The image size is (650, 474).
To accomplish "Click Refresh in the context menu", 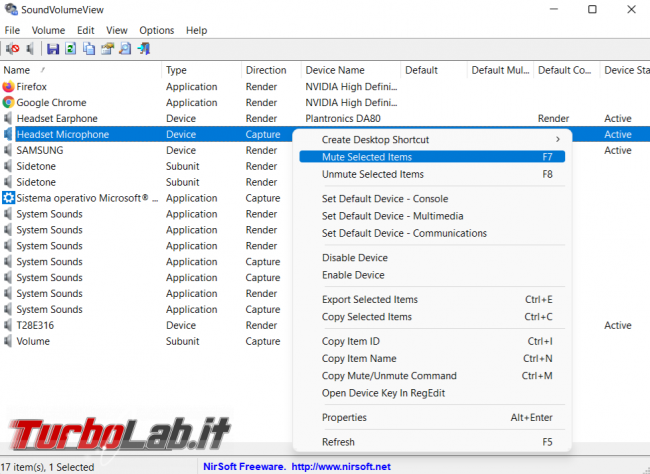I will [432, 442].
